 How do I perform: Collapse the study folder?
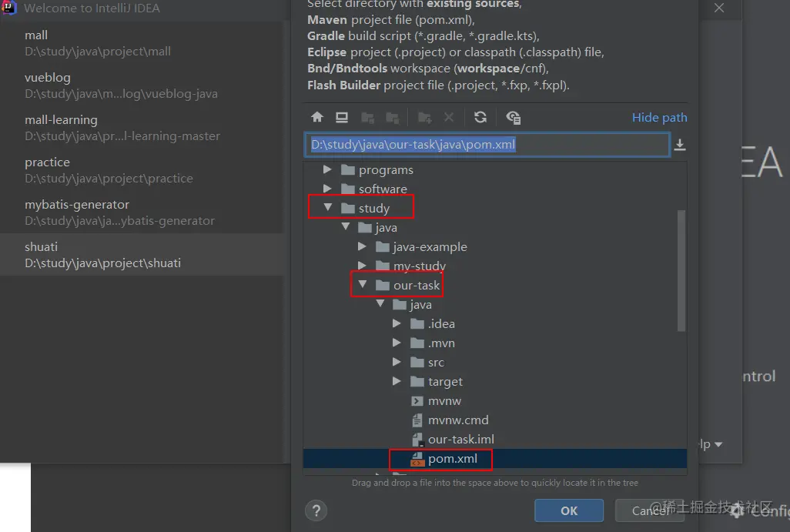tap(327, 208)
